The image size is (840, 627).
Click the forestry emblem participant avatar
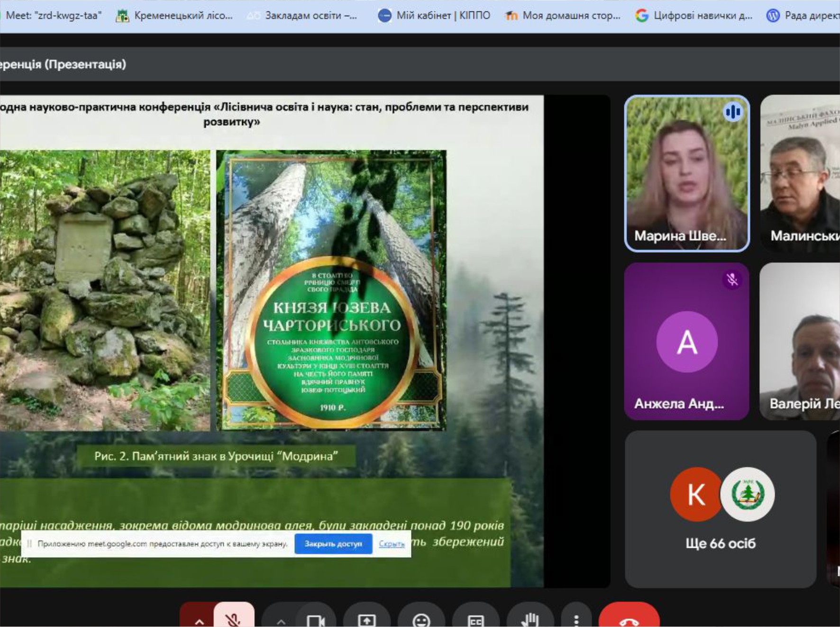point(747,494)
